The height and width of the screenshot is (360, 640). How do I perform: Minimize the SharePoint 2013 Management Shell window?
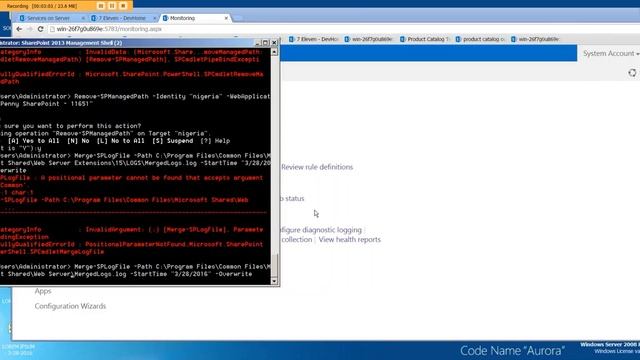[x=258, y=43]
